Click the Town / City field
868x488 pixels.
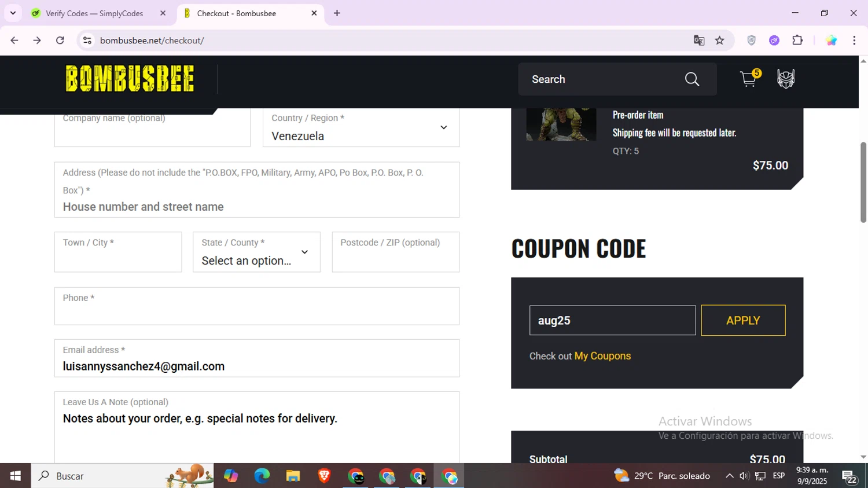[x=118, y=252]
